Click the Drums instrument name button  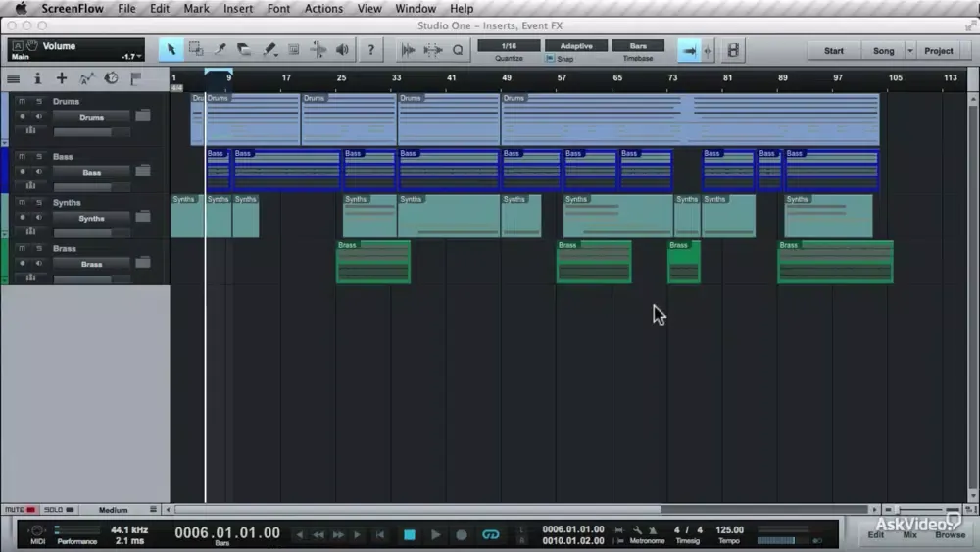[x=91, y=117]
